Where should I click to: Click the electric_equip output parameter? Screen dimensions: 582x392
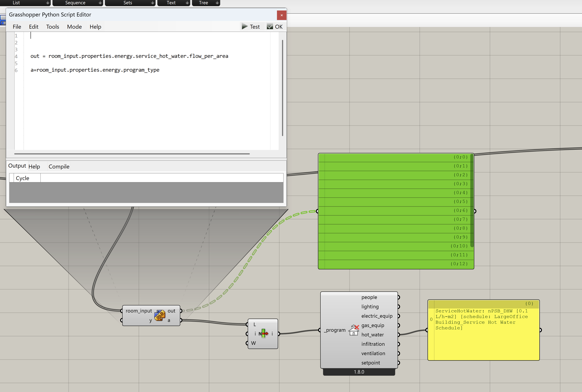[377, 316]
